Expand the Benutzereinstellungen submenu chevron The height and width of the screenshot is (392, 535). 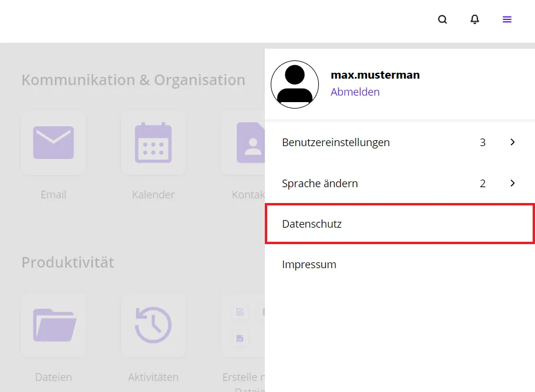pyautogui.click(x=512, y=142)
